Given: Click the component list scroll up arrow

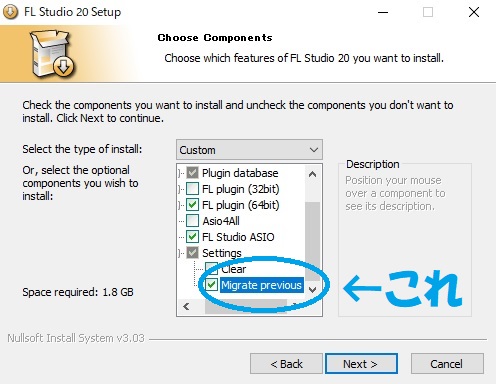Looking at the screenshot, I should pos(312,174).
